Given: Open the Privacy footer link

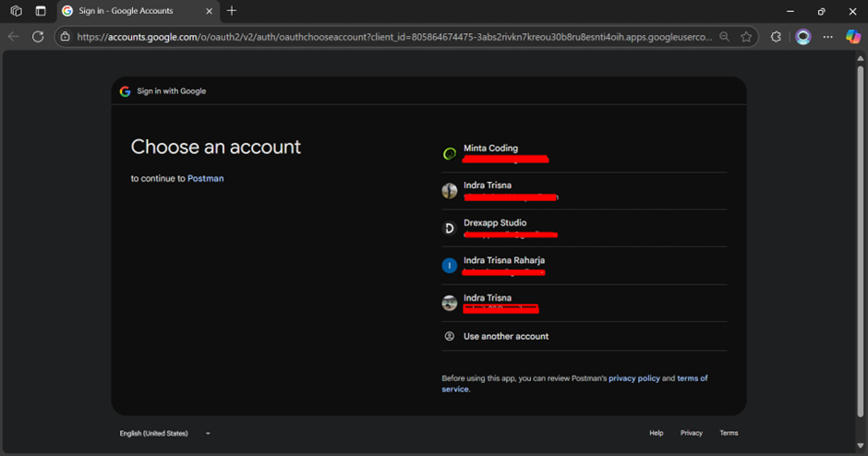Looking at the screenshot, I should point(692,433).
